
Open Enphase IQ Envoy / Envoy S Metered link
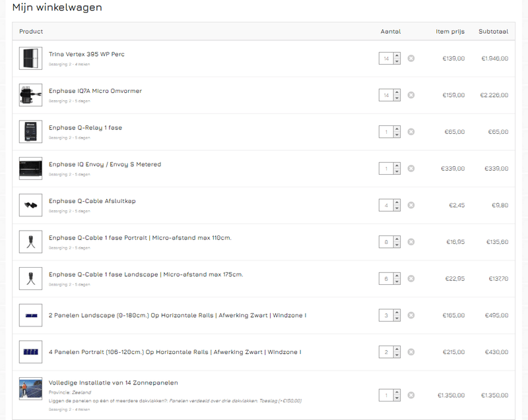(x=105, y=164)
